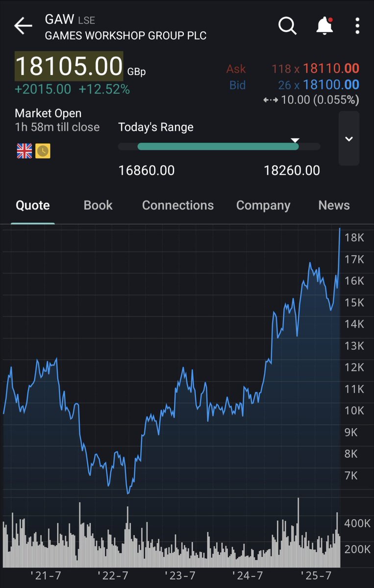374x588 pixels.
Task: Tap the '23-7 date axis label
Action: click(180, 575)
